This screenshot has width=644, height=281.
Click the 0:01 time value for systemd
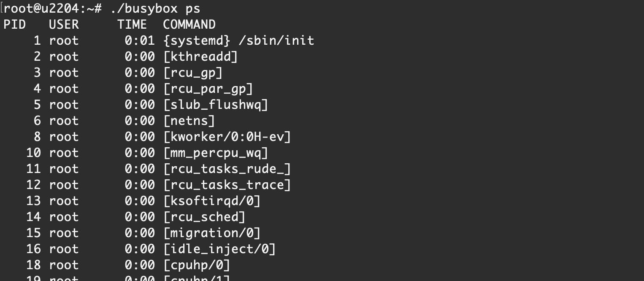140,41
